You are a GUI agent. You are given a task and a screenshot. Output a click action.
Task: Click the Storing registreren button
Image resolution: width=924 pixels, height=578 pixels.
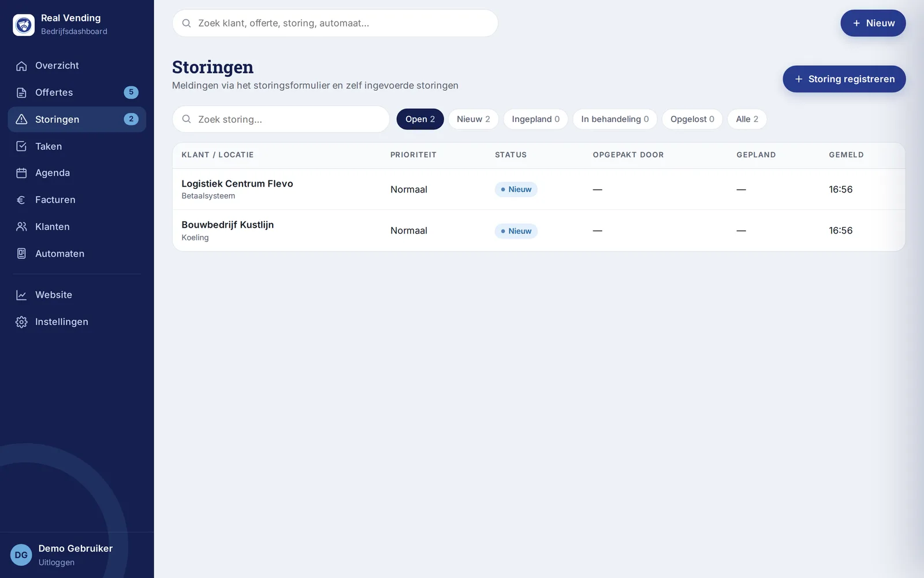point(844,79)
